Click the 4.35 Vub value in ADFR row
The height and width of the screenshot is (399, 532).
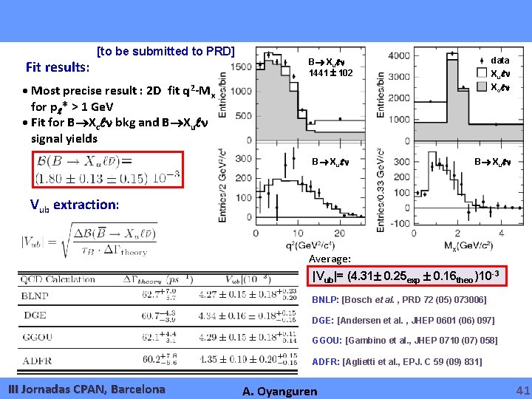point(248,359)
